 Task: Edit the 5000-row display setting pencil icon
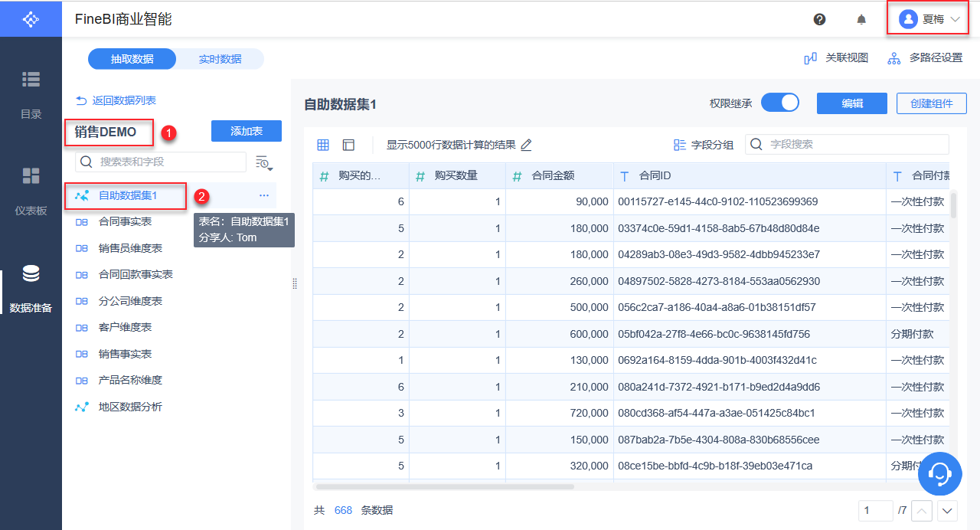tap(526, 145)
